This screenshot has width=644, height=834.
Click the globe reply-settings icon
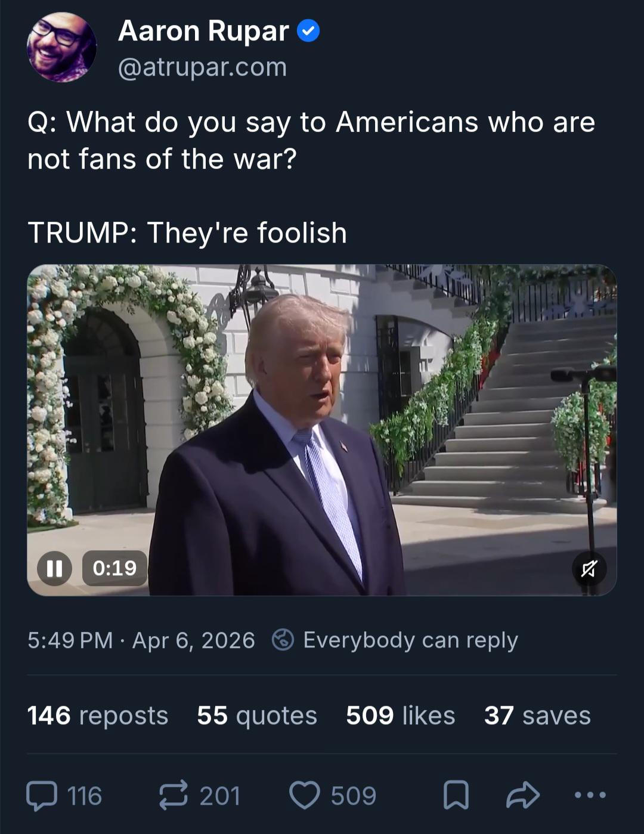coord(283,640)
